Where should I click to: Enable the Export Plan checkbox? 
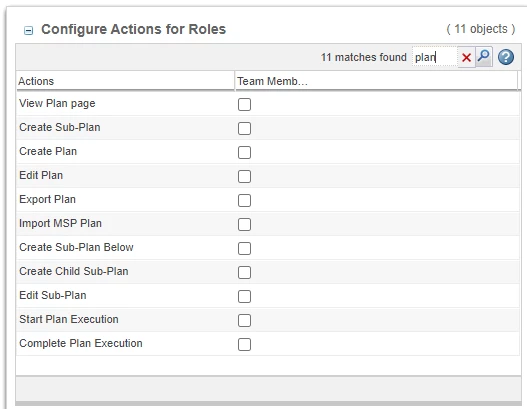pyautogui.click(x=244, y=200)
